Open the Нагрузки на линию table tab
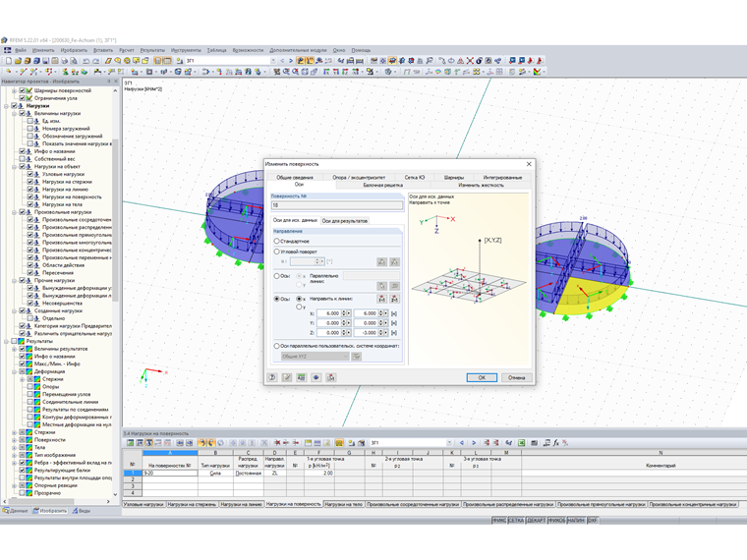The image size is (747, 560). [x=242, y=504]
